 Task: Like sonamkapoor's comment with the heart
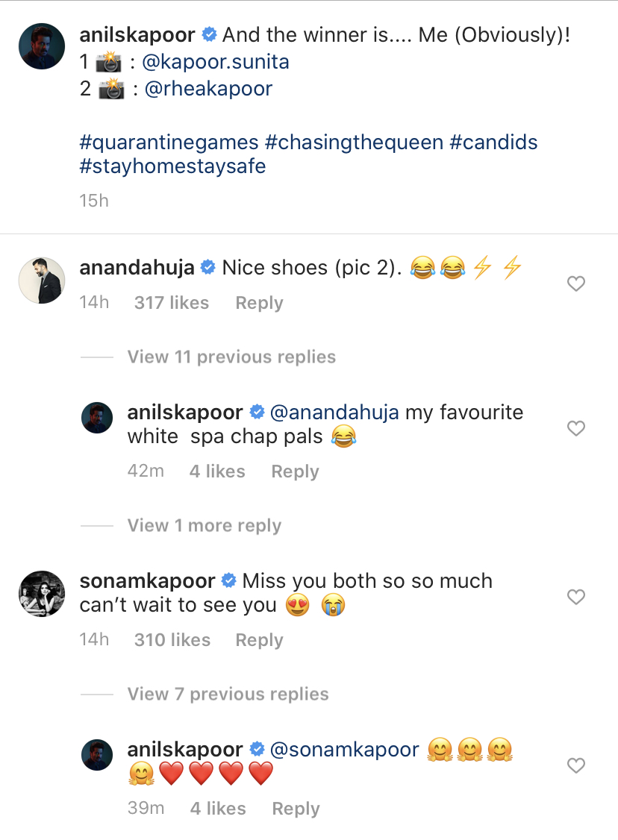[575, 597]
